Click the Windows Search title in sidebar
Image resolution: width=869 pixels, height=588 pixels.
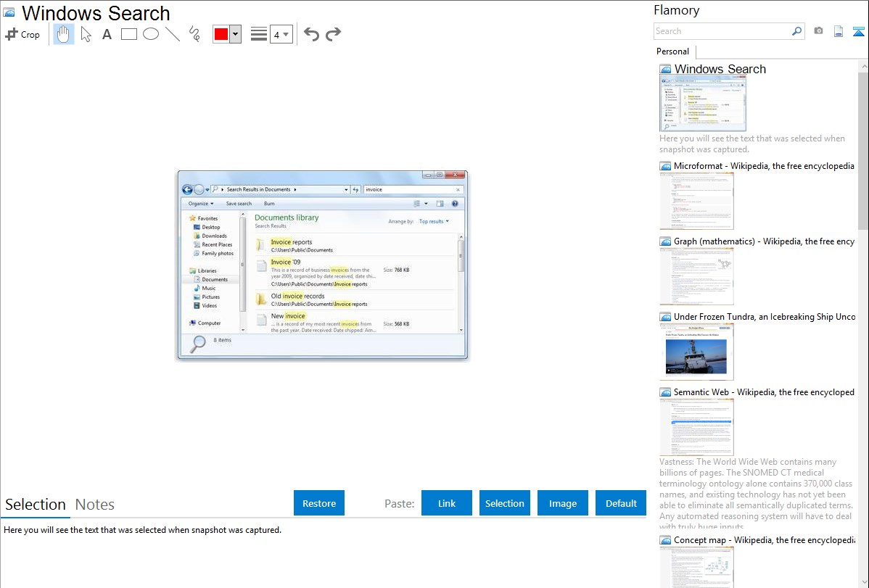(x=720, y=70)
